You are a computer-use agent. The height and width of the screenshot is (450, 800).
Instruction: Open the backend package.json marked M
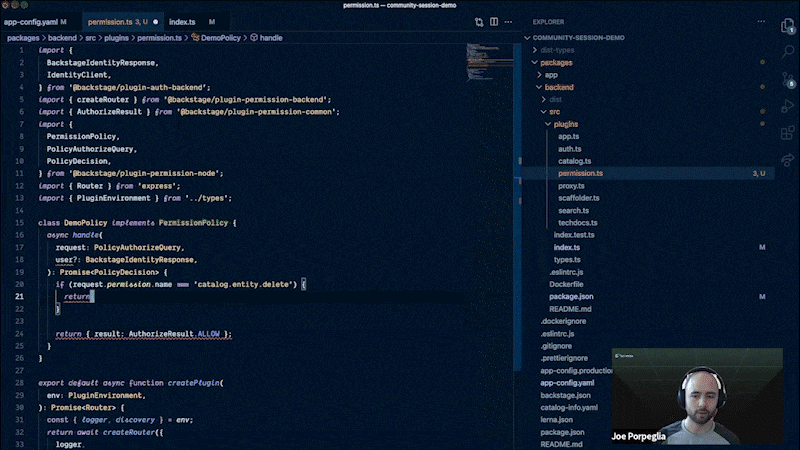[x=571, y=296]
